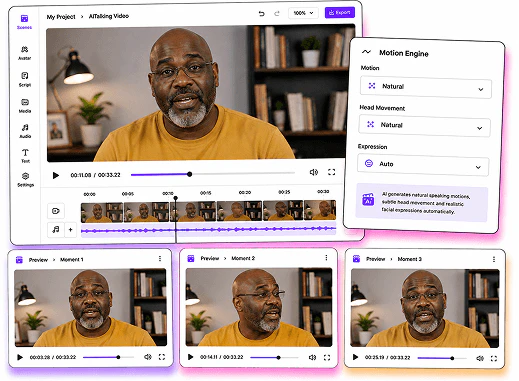Expand the Motion dropdown
Image resolution: width=519 pixels, height=381 pixels.
pos(426,88)
